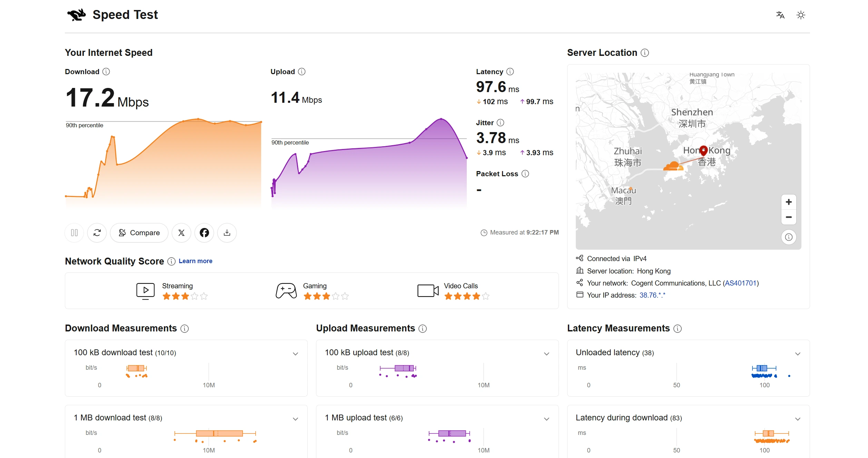Share results on X
Viewport: 868px width, 458px height.
pyautogui.click(x=181, y=233)
